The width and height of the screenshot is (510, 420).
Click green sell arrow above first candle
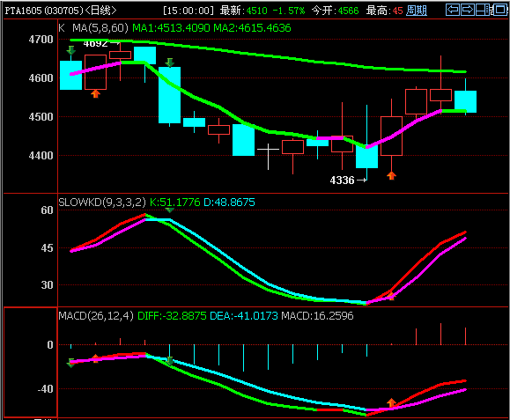(x=70, y=50)
